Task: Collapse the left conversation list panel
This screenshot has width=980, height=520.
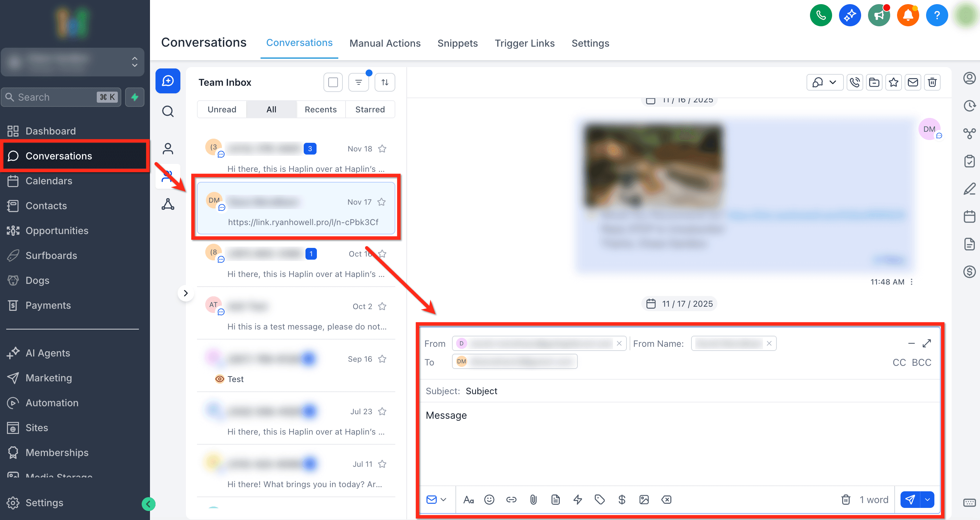Action: tap(186, 293)
